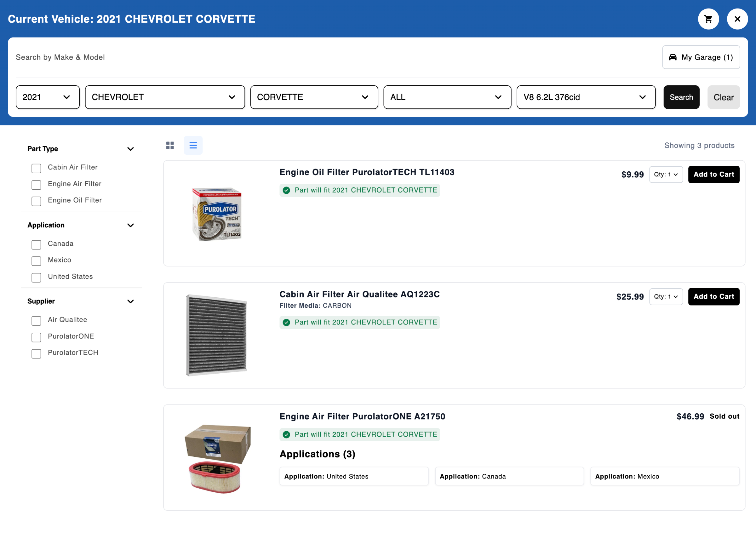Click the Purolator TL11403 product image
This screenshot has width=756, height=556.
pos(217,214)
